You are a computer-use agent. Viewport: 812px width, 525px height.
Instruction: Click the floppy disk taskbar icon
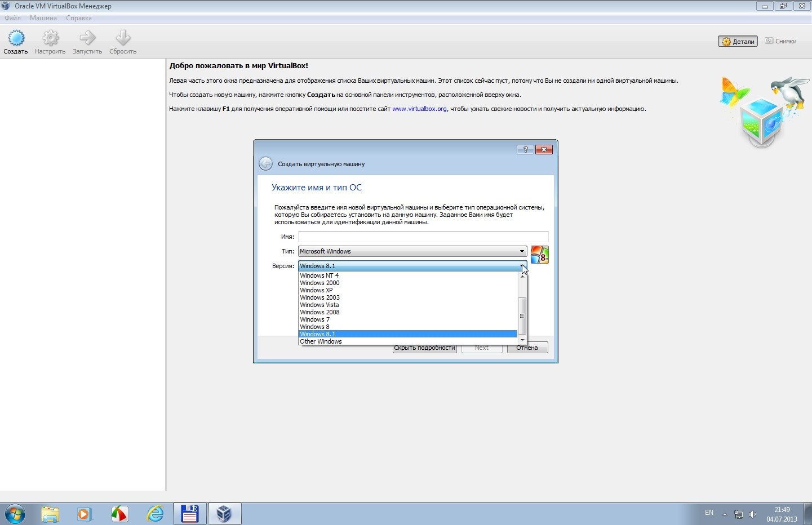click(189, 514)
